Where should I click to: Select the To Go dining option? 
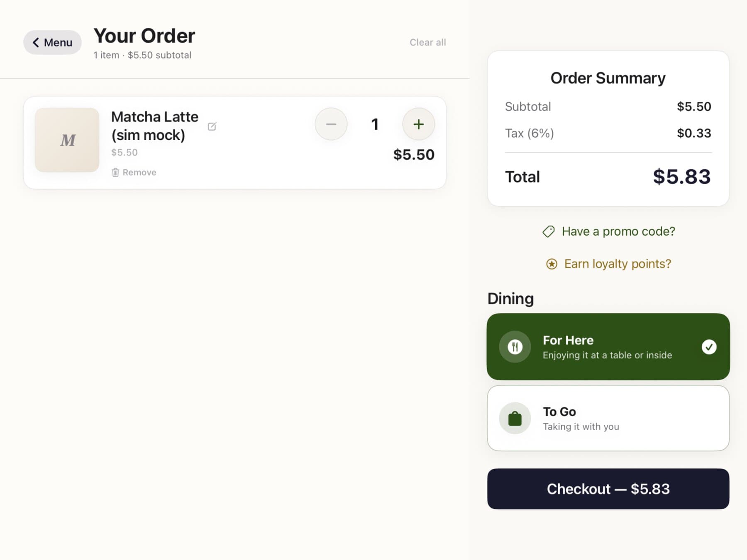point(608,418)
